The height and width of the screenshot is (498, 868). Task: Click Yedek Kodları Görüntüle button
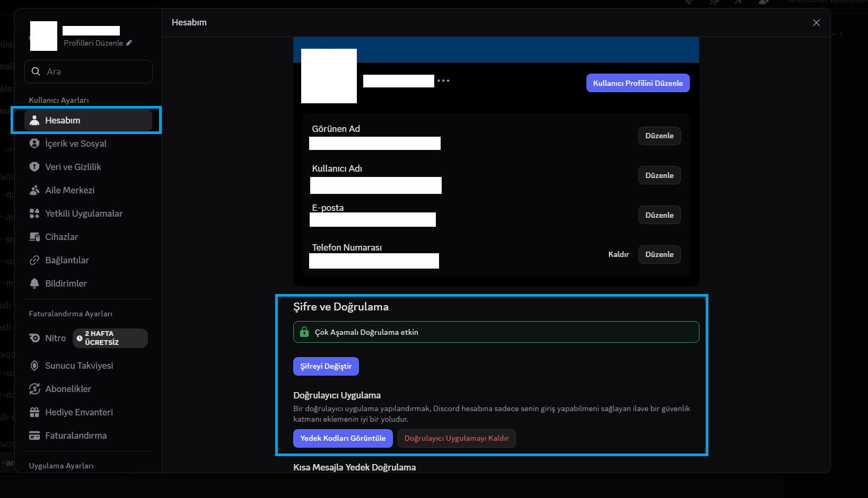point(343,438)
